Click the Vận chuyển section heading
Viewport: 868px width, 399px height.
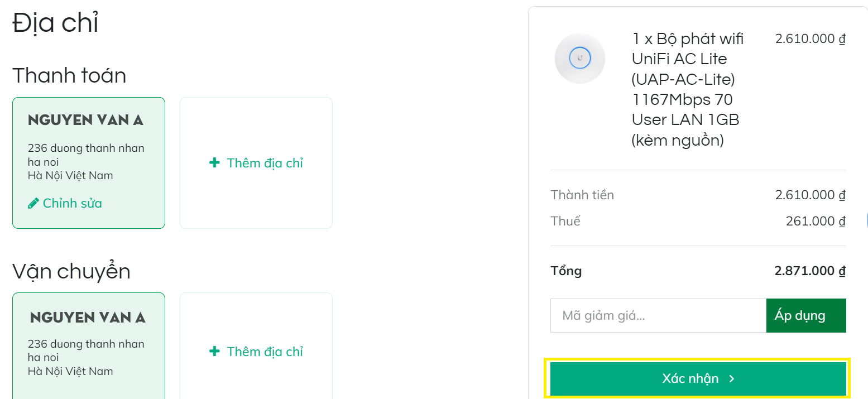[x=71, y=272]
